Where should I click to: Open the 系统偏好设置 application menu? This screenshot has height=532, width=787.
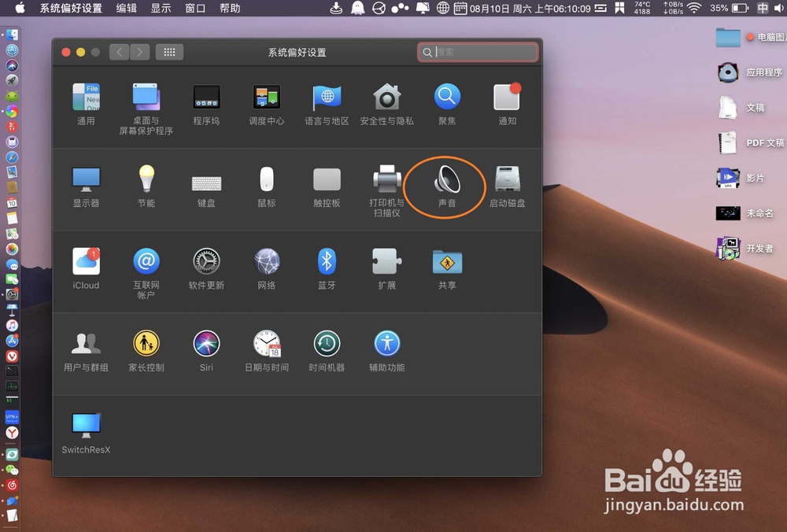click(71, 8)
